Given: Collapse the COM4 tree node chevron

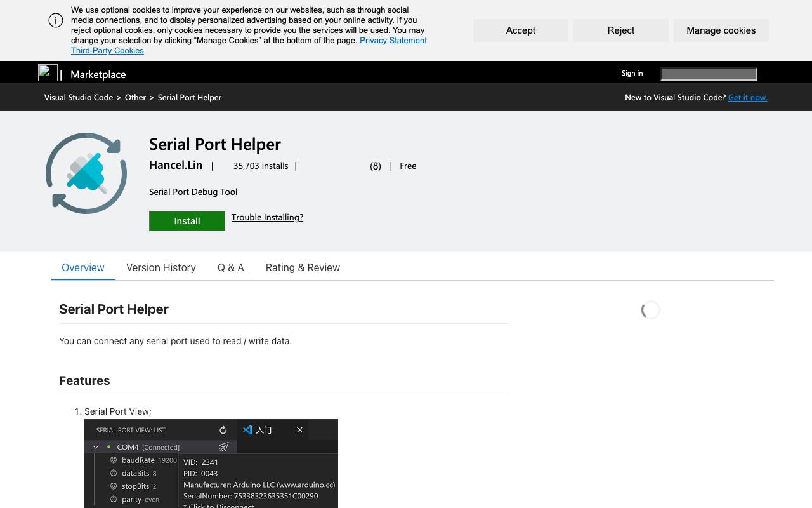Looking at the screenshot, I should (x=96, y=447).
